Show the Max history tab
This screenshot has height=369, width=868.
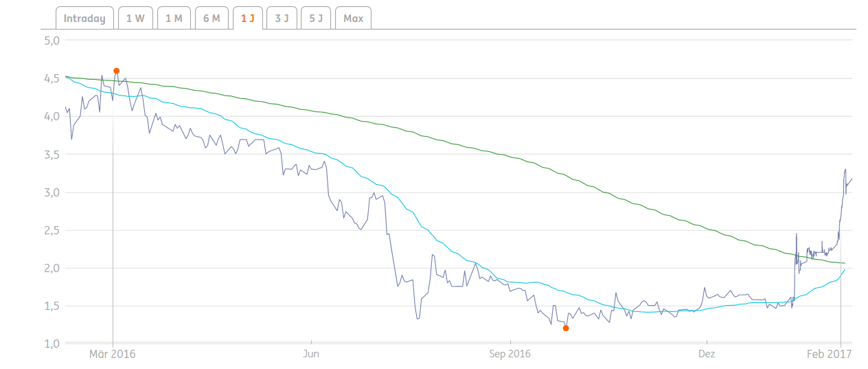pyautogui.click(x=353, y=19)
